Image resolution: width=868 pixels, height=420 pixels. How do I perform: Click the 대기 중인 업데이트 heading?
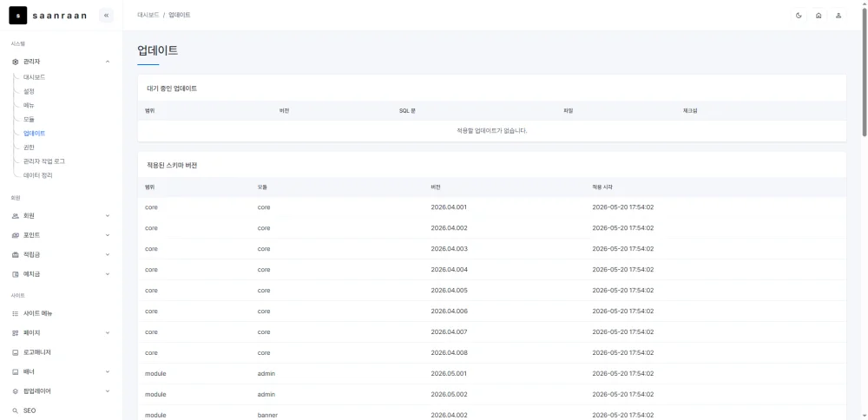(x=172, y=89)
